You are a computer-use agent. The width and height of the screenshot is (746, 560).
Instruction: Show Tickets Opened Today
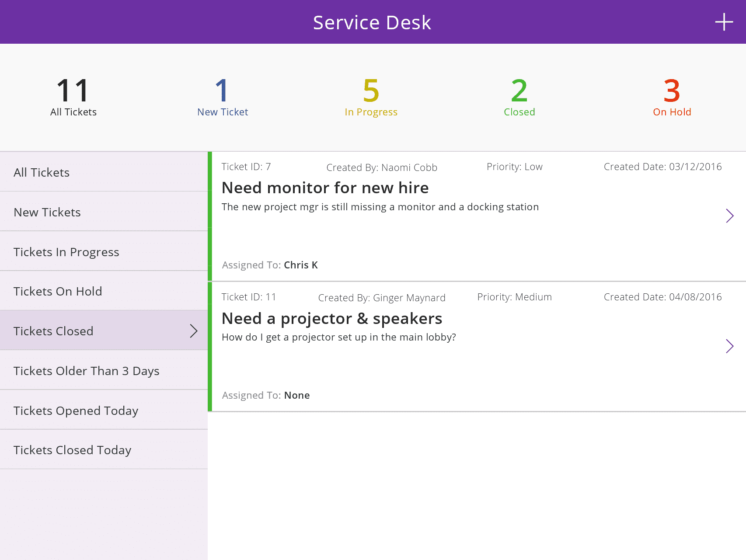(104, 410)
